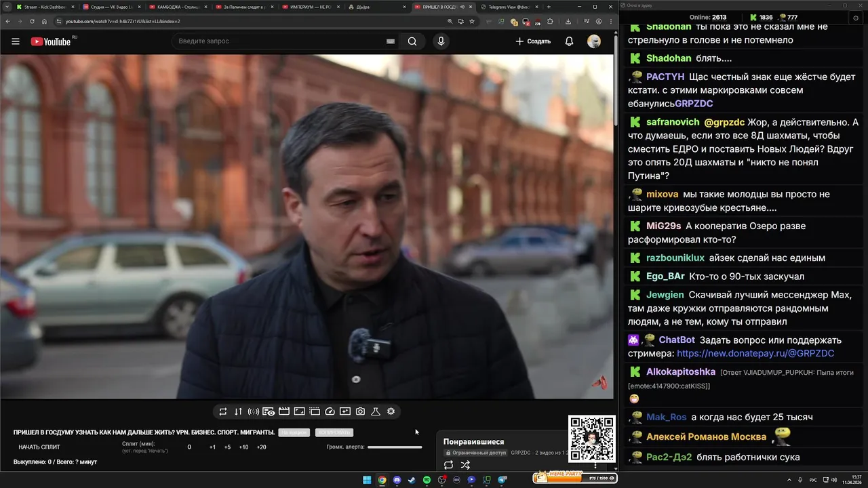
Task: Open Discord from the taskbar
Action: click(397, 480)
